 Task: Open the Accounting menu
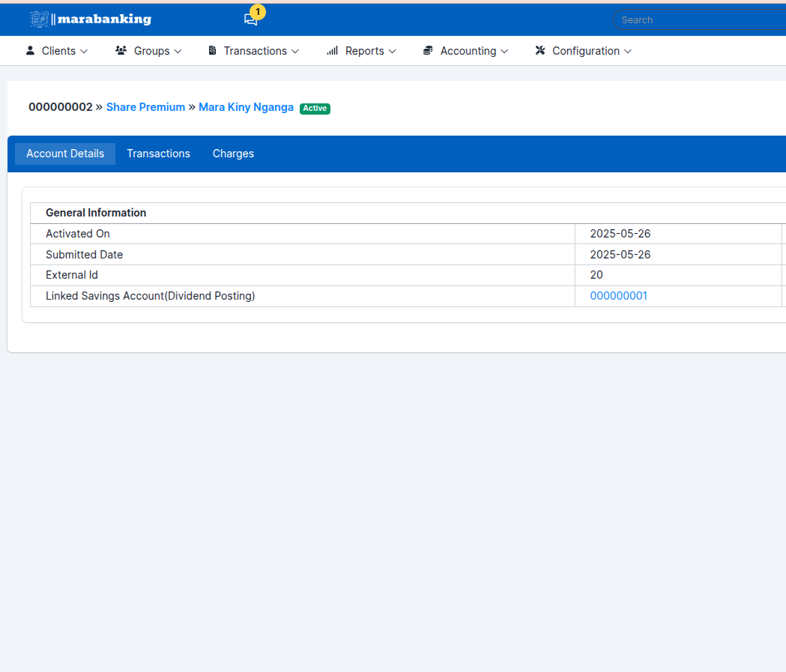coord(468,51)
